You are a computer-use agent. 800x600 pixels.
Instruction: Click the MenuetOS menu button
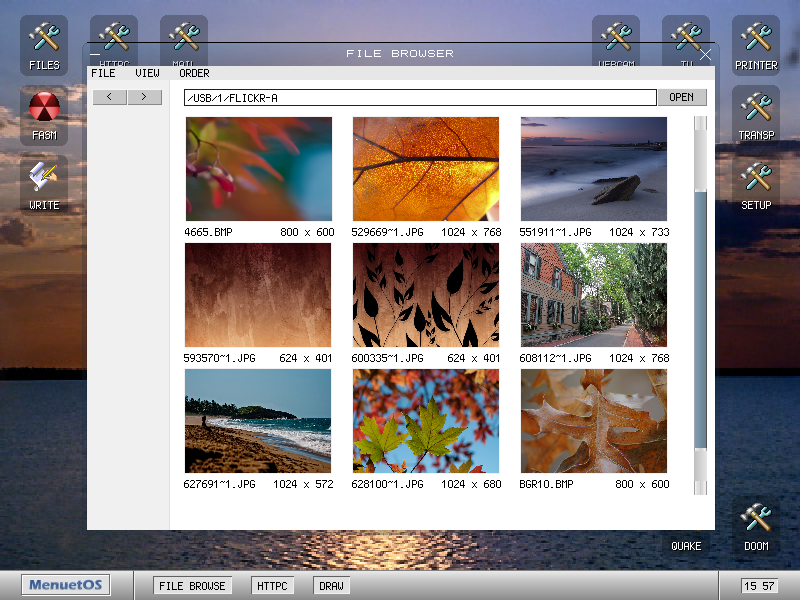[x=66, y=585]
